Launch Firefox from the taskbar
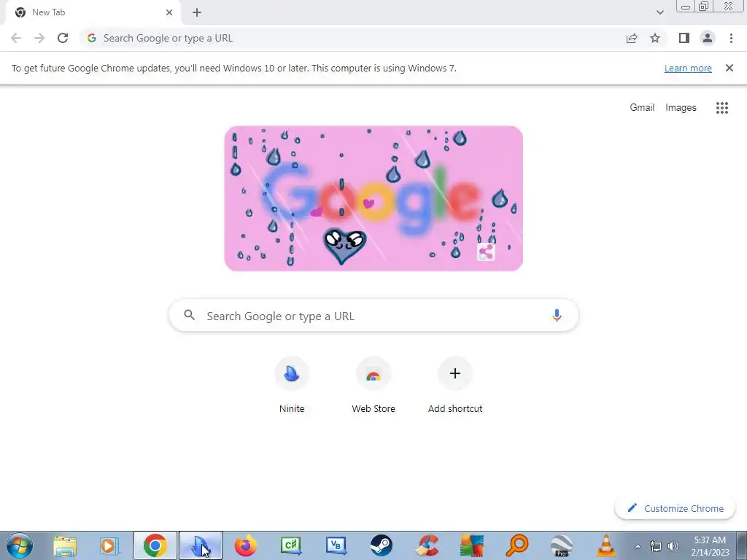The height and width of the screenshot is (560, 747). pyautogui.click(x=245, y=545)
